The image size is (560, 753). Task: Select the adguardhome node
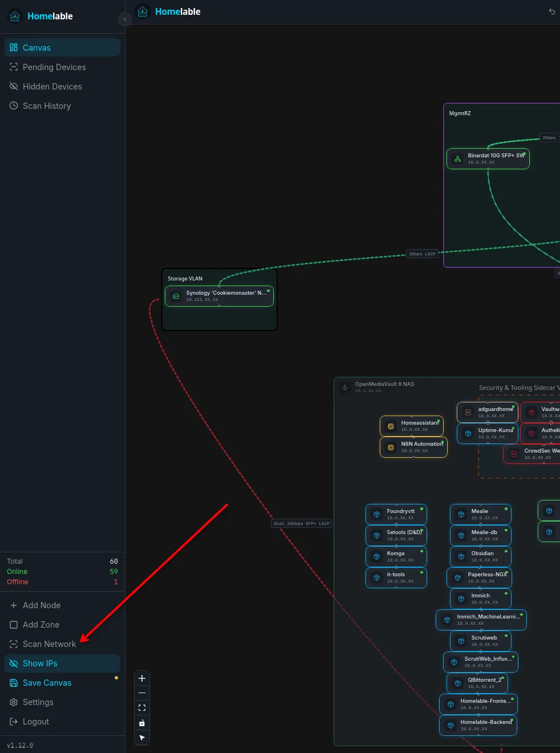[x=488, y=412]
